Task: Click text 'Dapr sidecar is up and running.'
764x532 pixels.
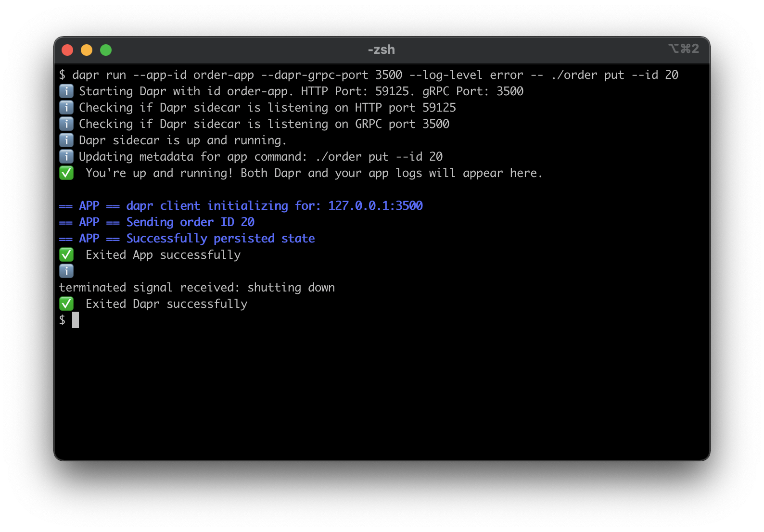Action: click(x=183, y=140)
